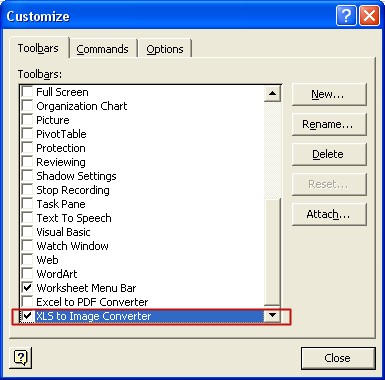Screen dimensions: 385x380
Task: Switch to the Commands tab
Action: tap(102, 49)
